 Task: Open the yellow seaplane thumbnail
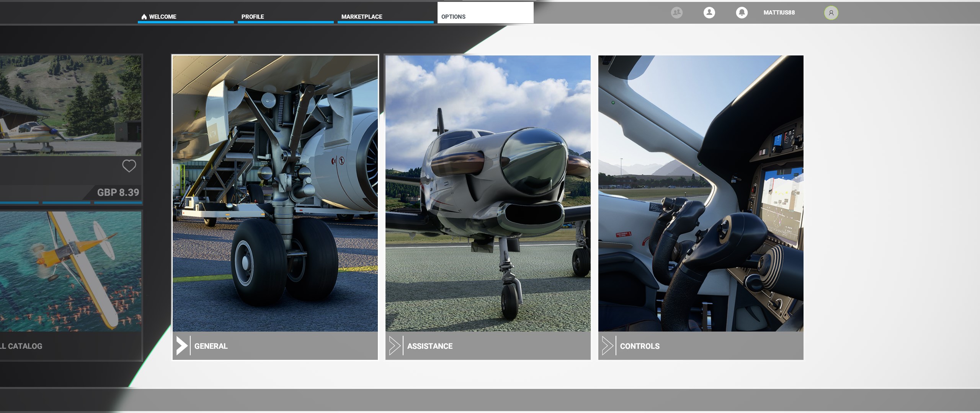click(71, 272)
